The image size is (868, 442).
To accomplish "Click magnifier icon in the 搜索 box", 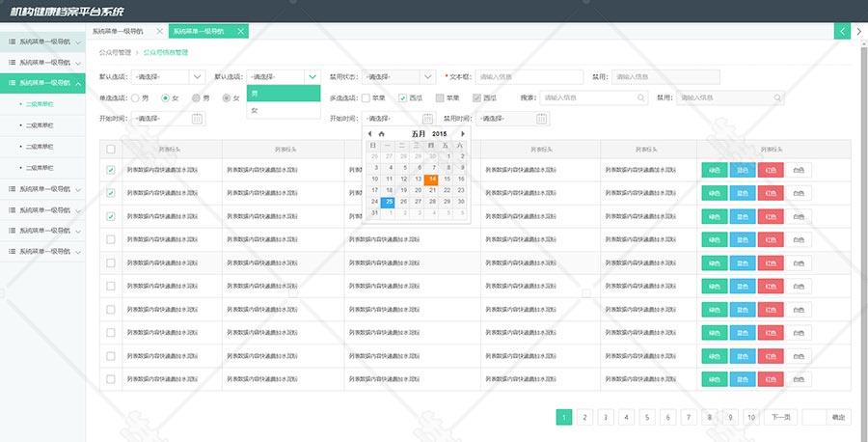I will 641,97.
